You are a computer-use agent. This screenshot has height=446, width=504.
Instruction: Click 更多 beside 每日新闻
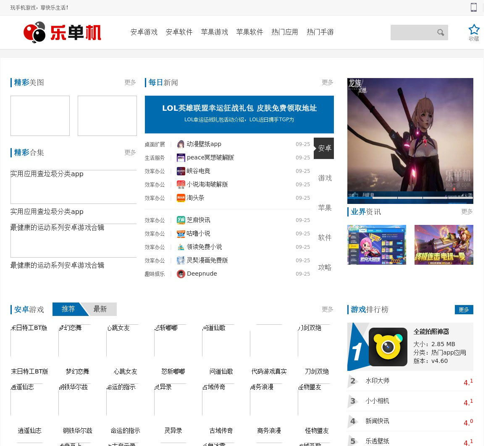point(327,83)
